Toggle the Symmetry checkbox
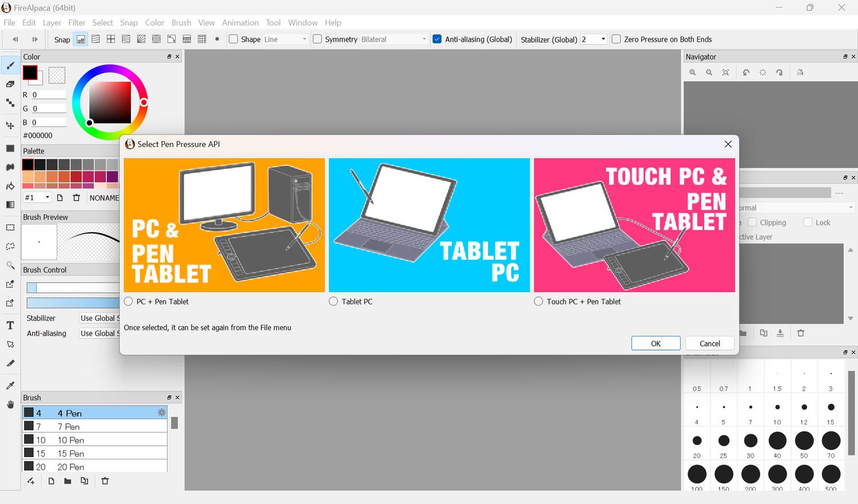 click(317, 39)
